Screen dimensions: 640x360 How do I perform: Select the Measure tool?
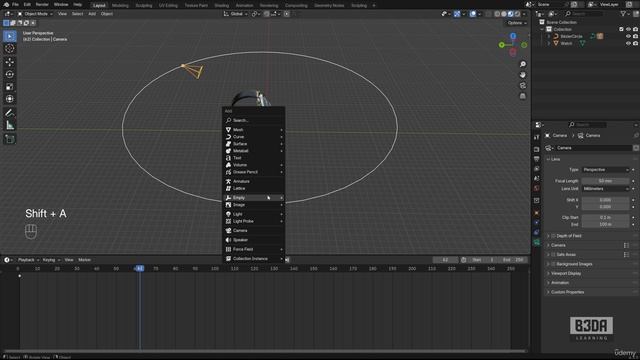[10, 125]
